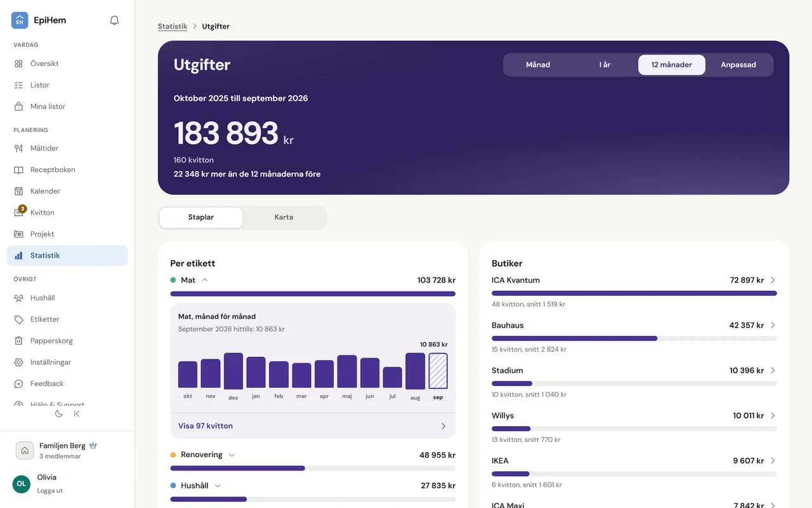This screenshot has width=812, height=508.
Task: Click the notification bell icon
Action: pyautogui.click(x=114, y=20)
